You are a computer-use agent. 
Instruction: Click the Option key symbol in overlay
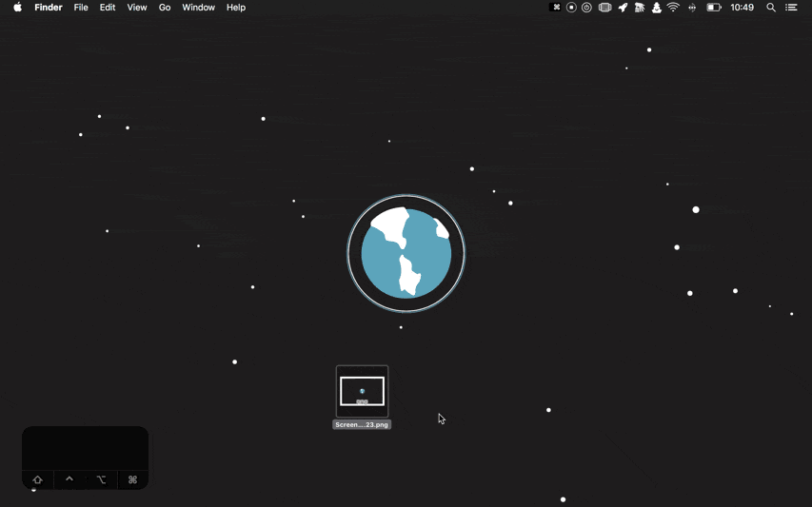pos(101,479)
